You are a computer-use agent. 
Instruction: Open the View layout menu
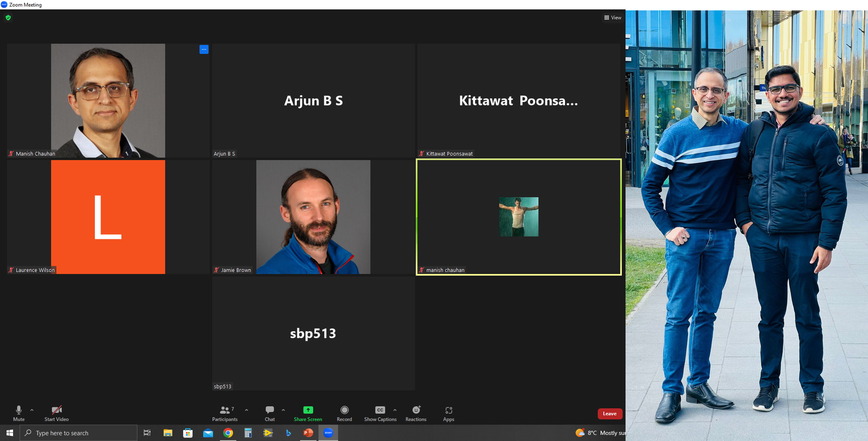click(613, 17)
